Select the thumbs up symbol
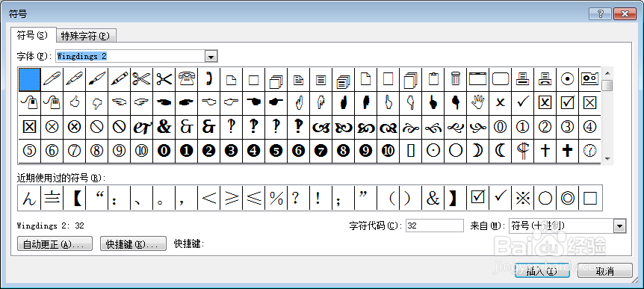The width and height of the screenshot is (644, 289). tap(75, 103)
